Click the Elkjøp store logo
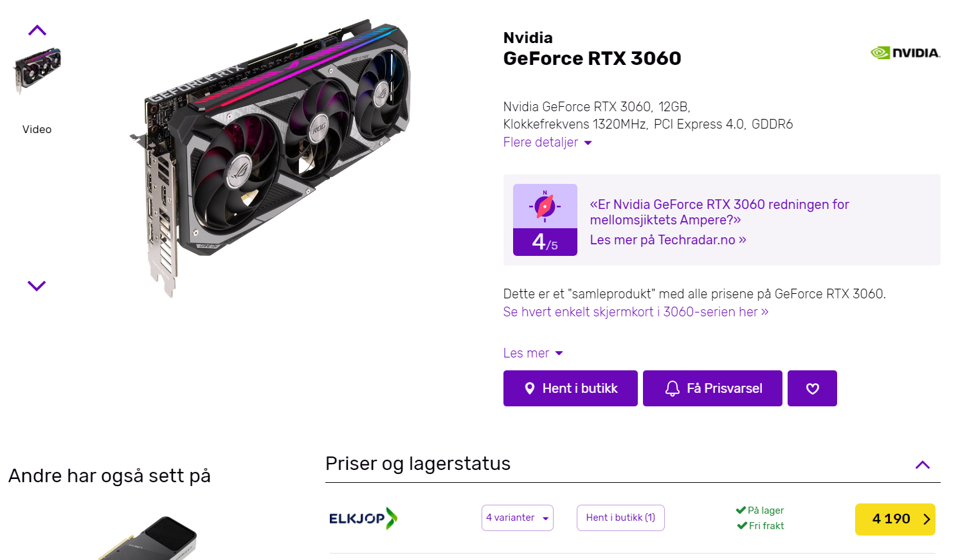 coord(363,518)
